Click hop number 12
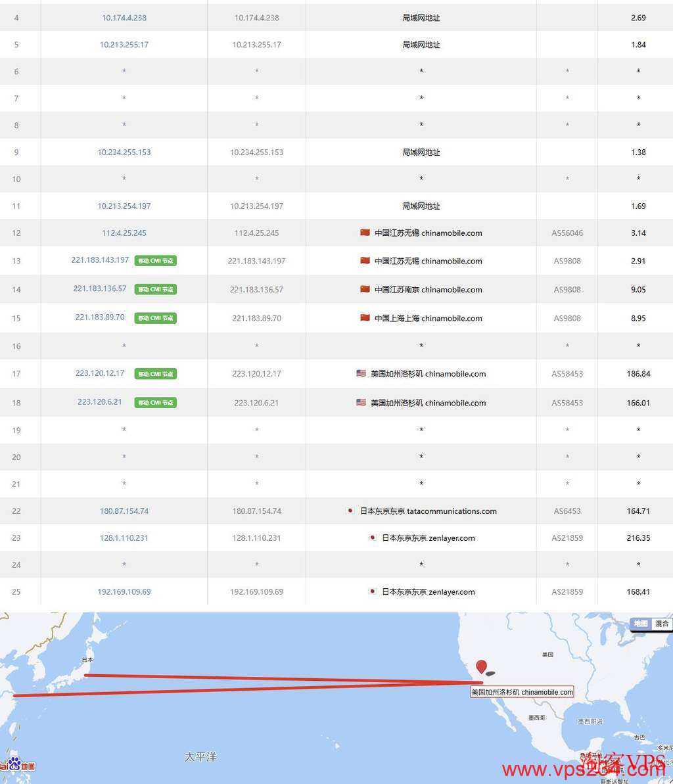The height and width of the screenshot is (784, 673). (x=16, y=233)
